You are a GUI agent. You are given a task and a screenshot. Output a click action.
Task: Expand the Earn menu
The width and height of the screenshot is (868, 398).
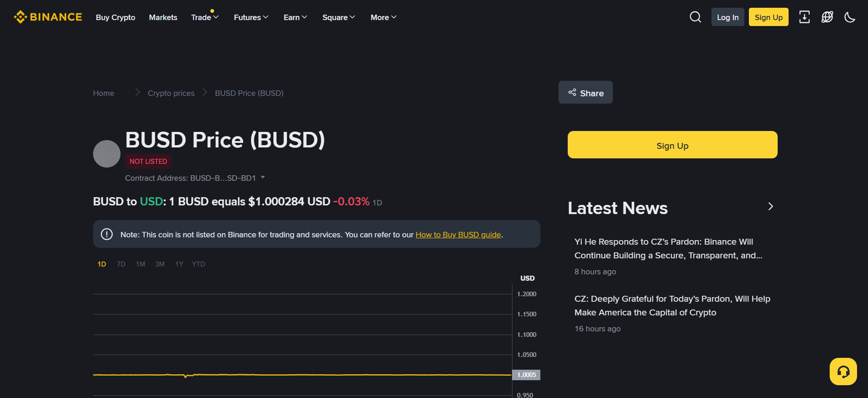(295, 17)
